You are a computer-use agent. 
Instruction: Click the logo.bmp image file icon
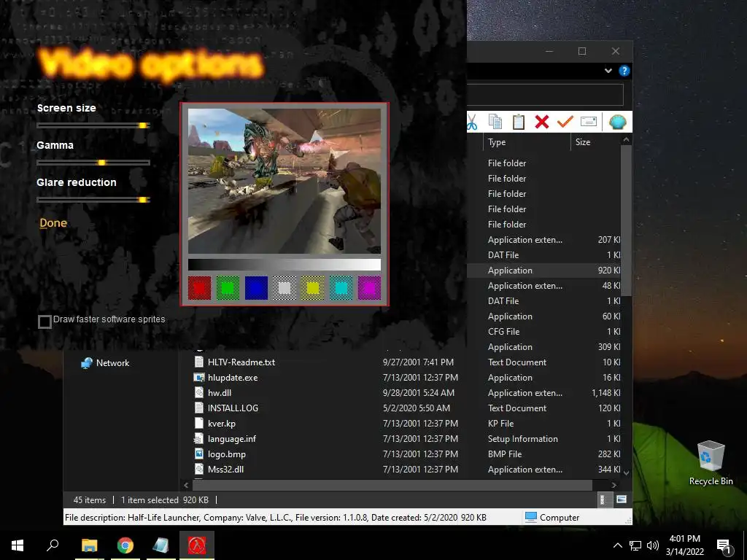tap(199, 454)
